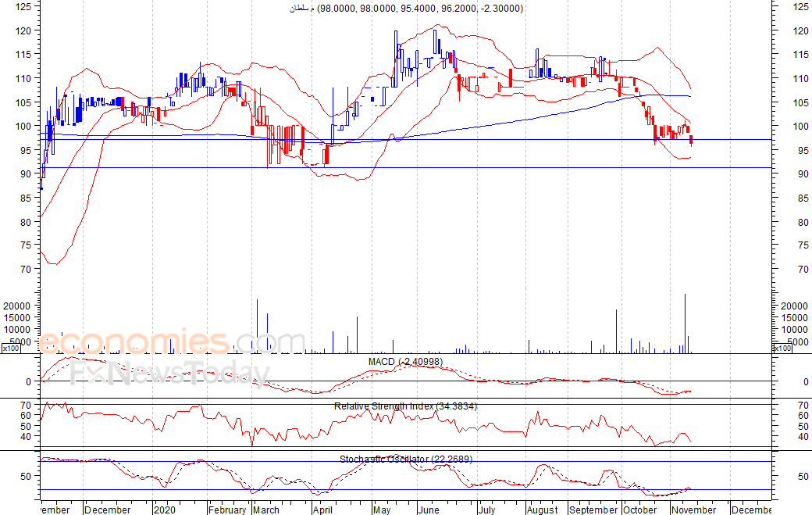
Task: Select the June label on time axis
Action: 429,510
